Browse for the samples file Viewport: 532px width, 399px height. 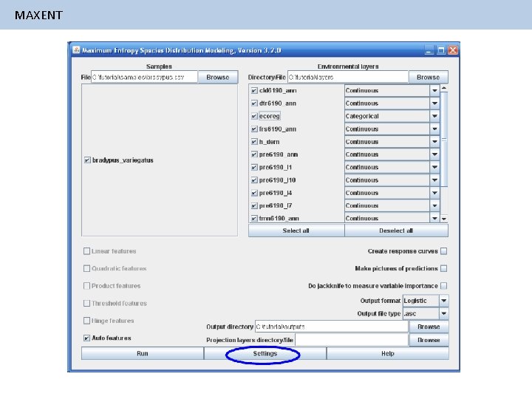[218, 78]
